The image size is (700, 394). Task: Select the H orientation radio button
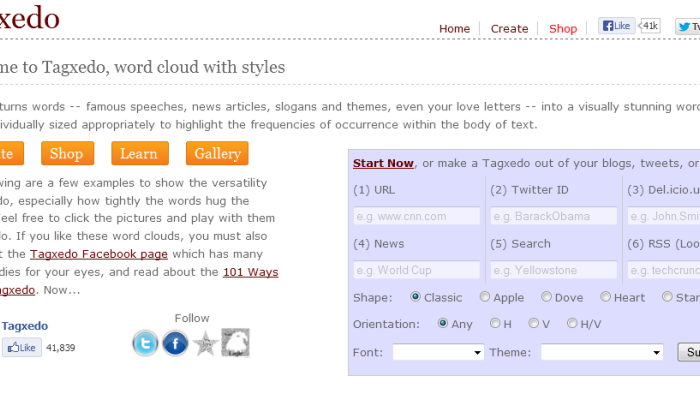pos(495,323)
